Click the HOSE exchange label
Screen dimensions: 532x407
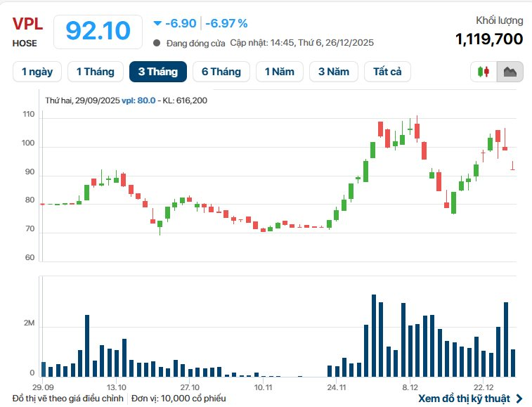(25, 43)
